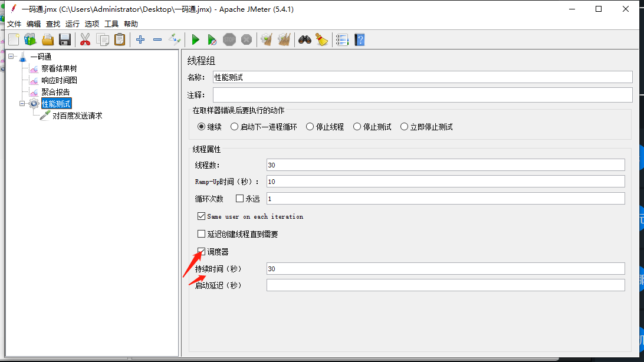Open the 查找 menu

coord(53,24)
